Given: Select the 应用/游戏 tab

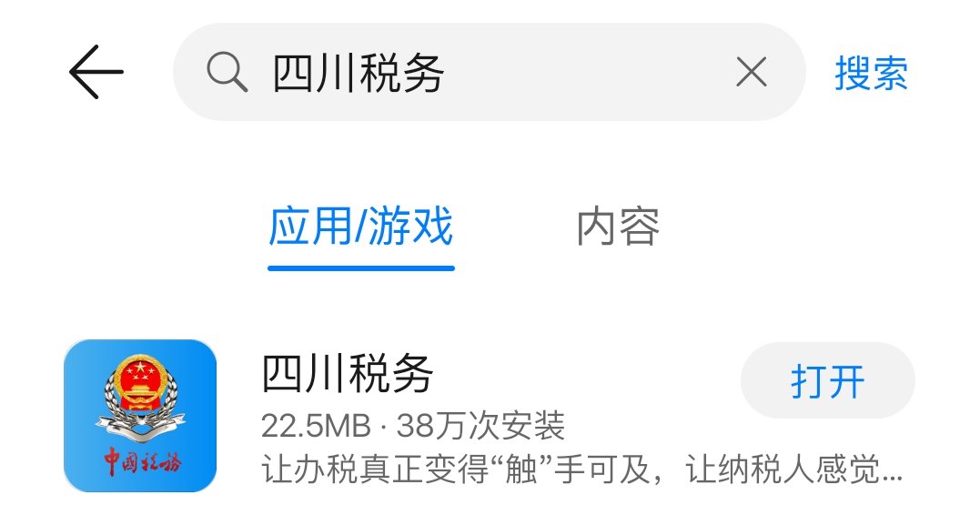Looking at the screenshot, I should click(x=360, y=227).
